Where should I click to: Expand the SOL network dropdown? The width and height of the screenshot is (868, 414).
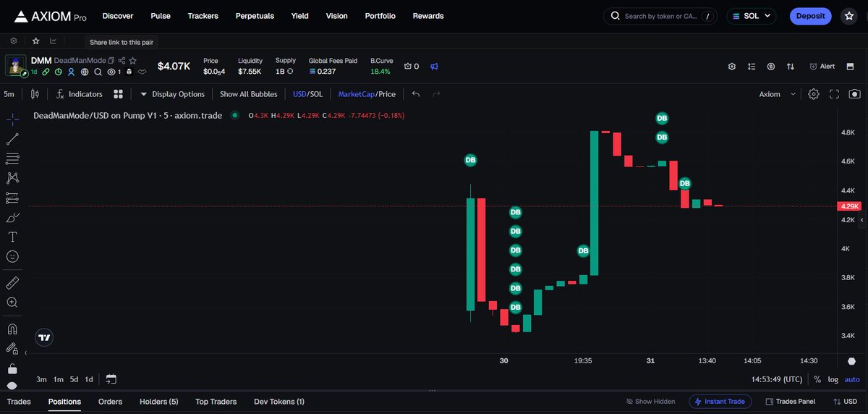pyautogui.click(x=751, y=16)
